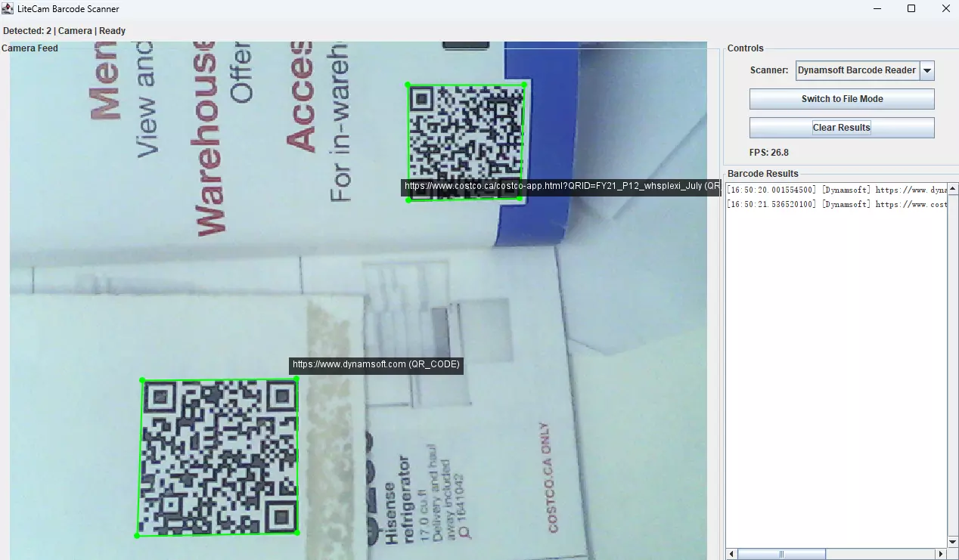Select the 16:50:21 costco result entry
959x560 pixels.
coord(832,203)
